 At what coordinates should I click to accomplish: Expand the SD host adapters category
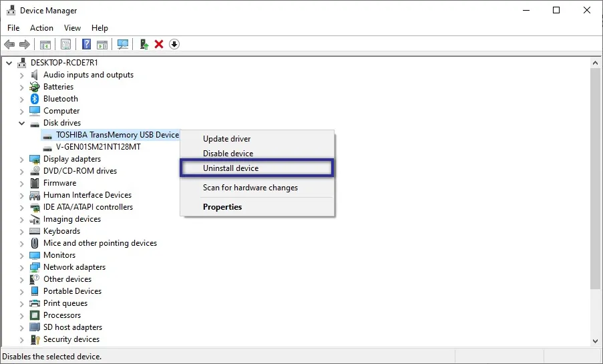pos(22,327)
